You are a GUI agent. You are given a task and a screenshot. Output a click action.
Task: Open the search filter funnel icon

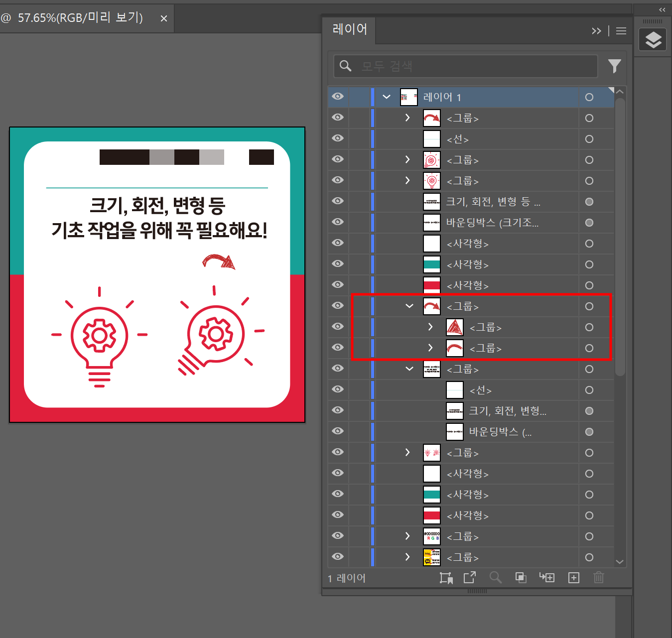[x=614, y=66]
